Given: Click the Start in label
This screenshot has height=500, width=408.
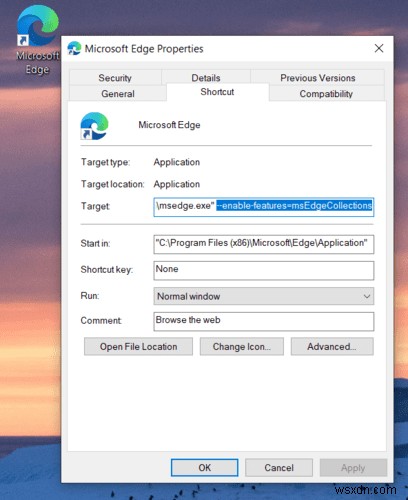Looking at the screenshot, I should pos(95,243).
